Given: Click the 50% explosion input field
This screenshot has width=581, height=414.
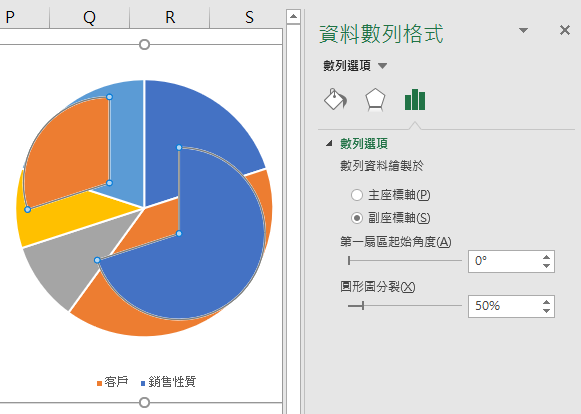Looking at the screenshot, I should (504, 307).
